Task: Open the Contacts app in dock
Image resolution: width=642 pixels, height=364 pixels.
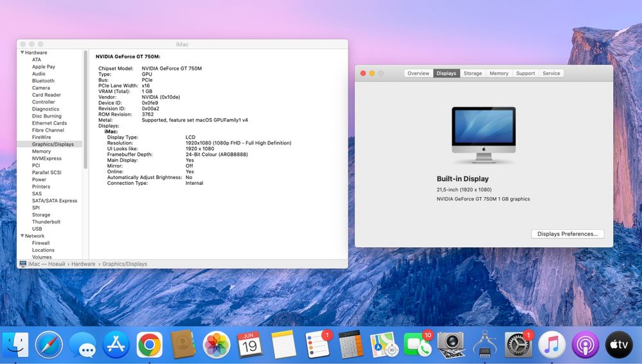Action: (183, 345)
